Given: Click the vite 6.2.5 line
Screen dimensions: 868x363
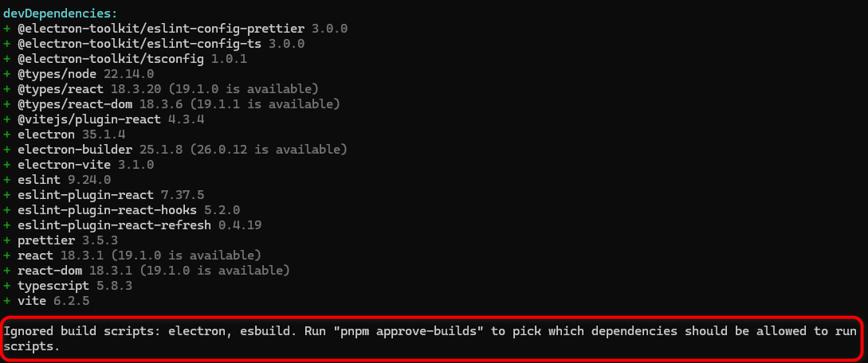Looking at the screenshot, I should [46, 301].
